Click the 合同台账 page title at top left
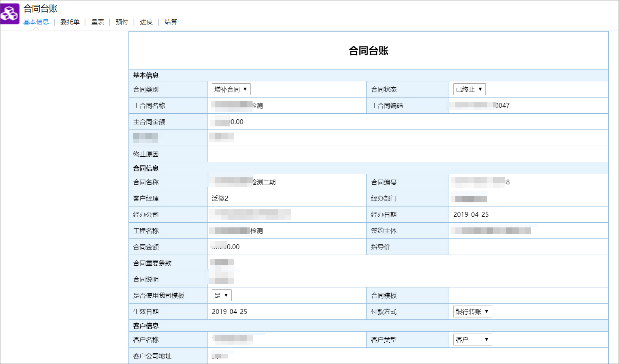This screenshot has height=364, width=619. [40, 9]
